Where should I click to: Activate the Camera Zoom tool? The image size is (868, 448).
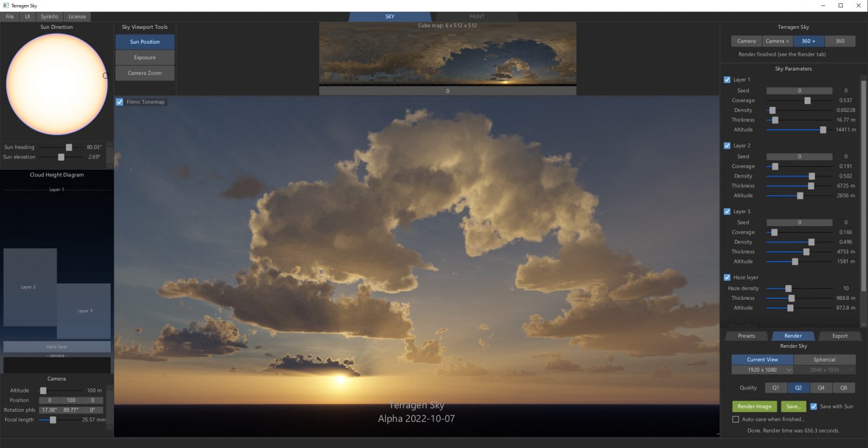[x=145, y=73]
